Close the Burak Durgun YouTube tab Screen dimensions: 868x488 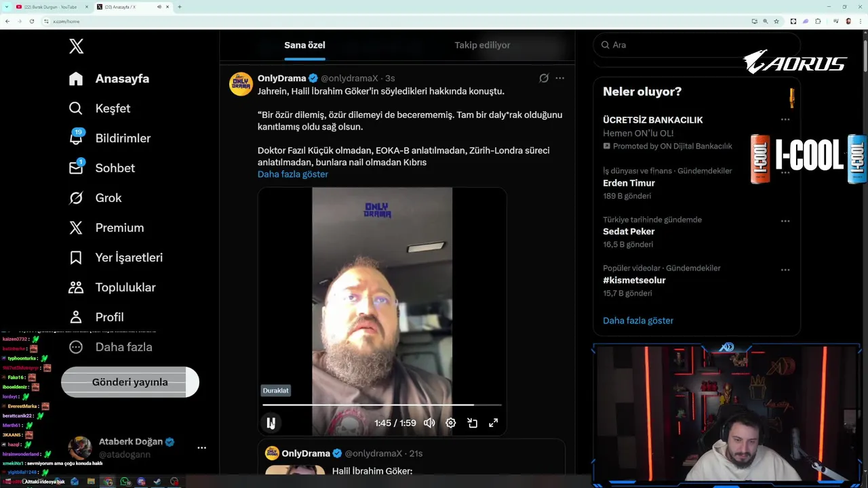tap(87, 7)
